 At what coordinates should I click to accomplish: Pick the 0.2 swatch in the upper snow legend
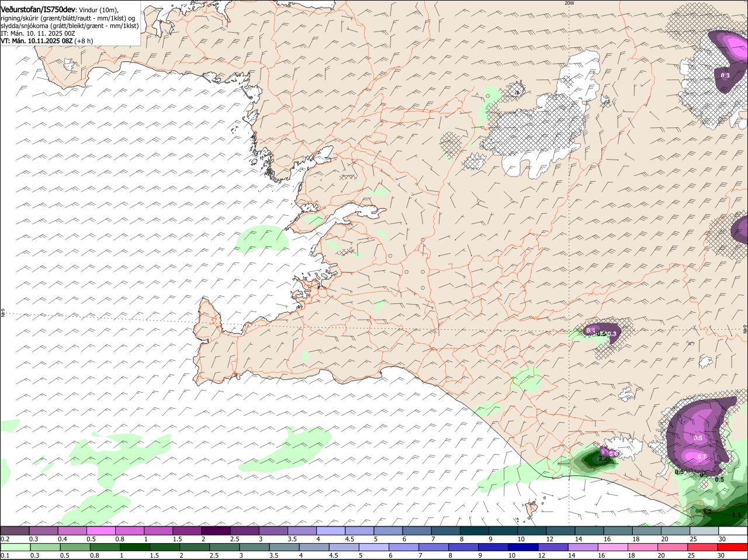coord(15,530)
